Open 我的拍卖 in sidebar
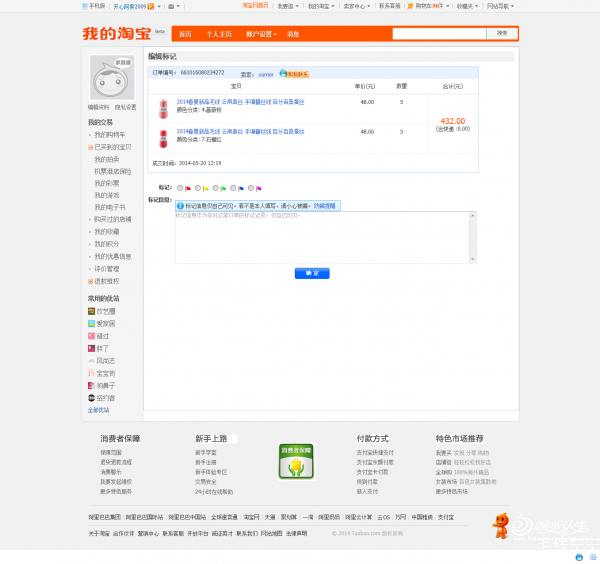Image resolution: width=600 pixels, height=564 pixels. pyautogui.click(x=107, y=159)
